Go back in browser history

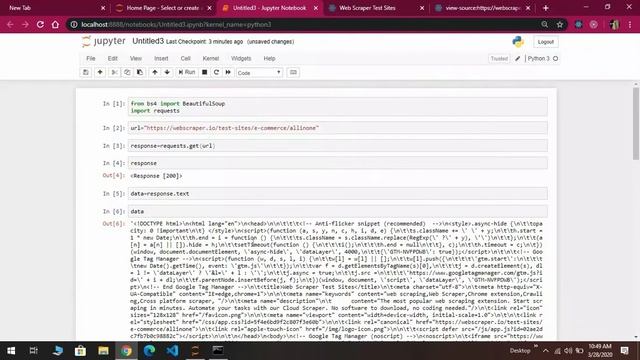pos(10,24)
